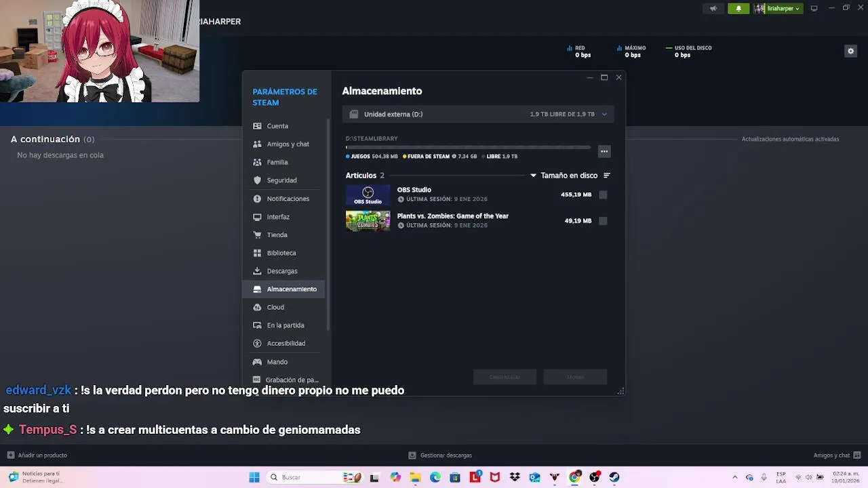Open the storage drive three-dots options button
This screenshot has width=868, height=488.
click(x=604, y=151)
